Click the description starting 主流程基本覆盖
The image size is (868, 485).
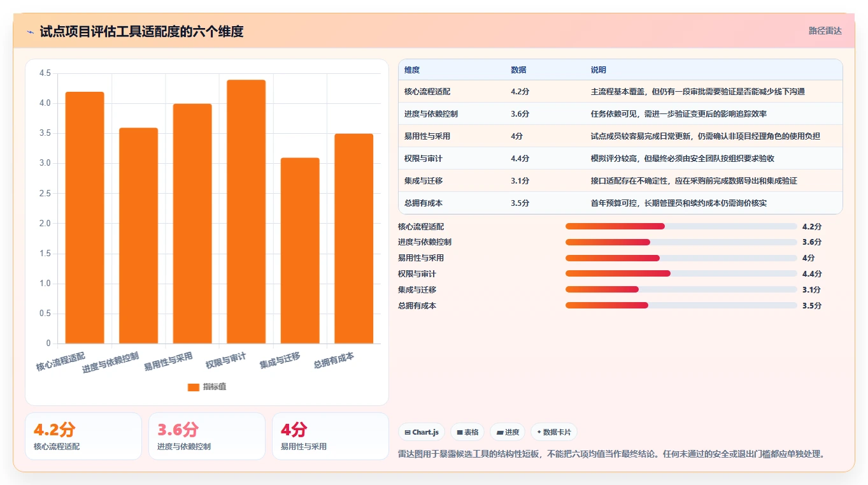coord(698,92)
